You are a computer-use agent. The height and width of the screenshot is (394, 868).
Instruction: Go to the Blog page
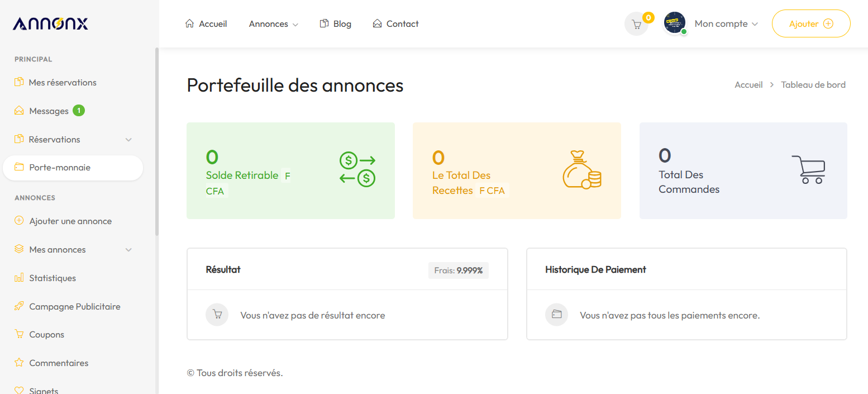tap(336, 24)
